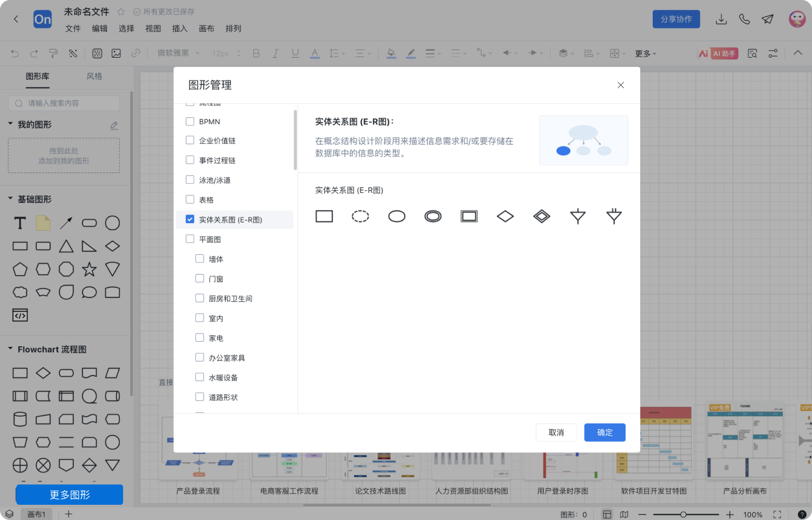Screen dimensions: 812x520
Task: Enable the BPMN shape library checkbox
Action: pyautogui.click(x=188, y=121)
